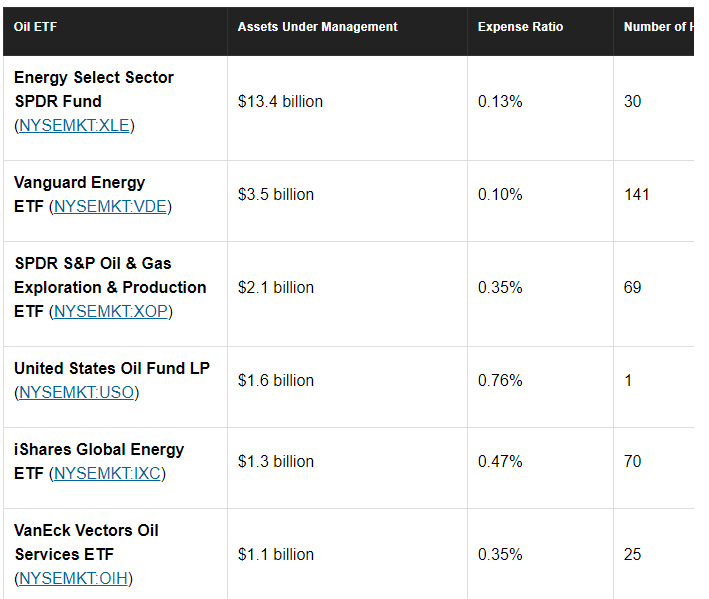Image resolution: width=709 pixels, height=599 pixels.
Task: Select the United States Oil Fund LP name
Action: tap(112, 368)
